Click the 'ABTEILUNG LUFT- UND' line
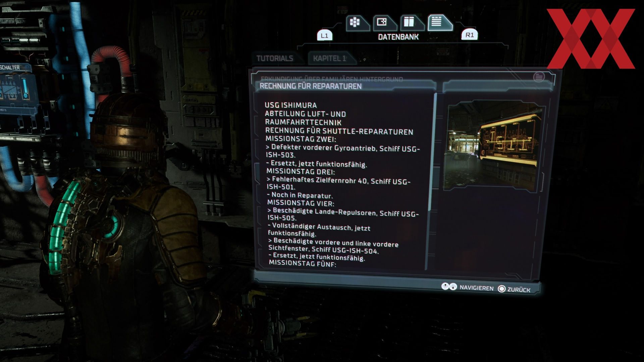Screen dimensions: 644x362 click(305, 114)
